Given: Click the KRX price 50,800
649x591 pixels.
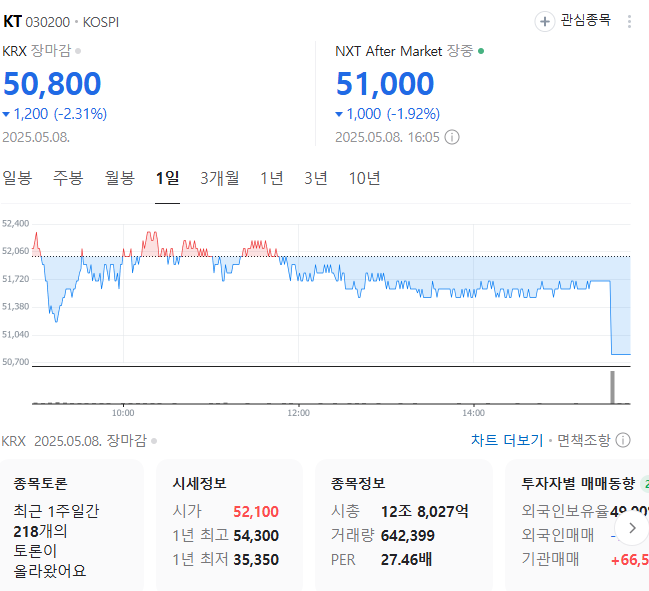Looking at the screenshot, I should coord(52,84).
